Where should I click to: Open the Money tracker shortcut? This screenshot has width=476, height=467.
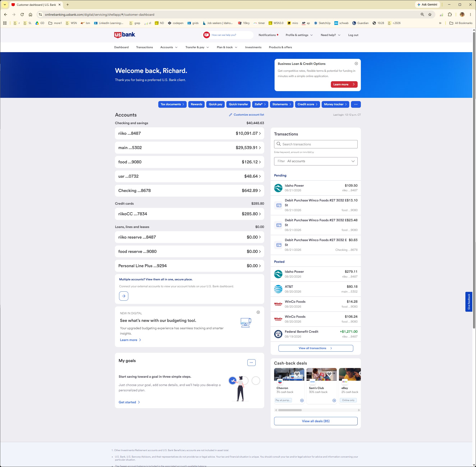tap(335, 104)
